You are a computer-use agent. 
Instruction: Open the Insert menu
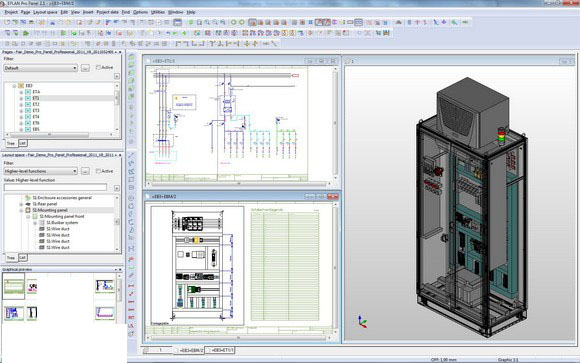[88, 12]
